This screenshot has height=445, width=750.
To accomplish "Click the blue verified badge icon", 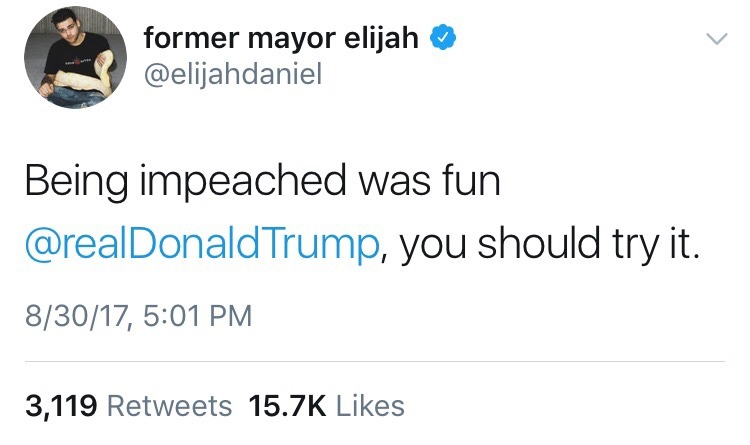I will pyautogui.click(x=444, y=39).
